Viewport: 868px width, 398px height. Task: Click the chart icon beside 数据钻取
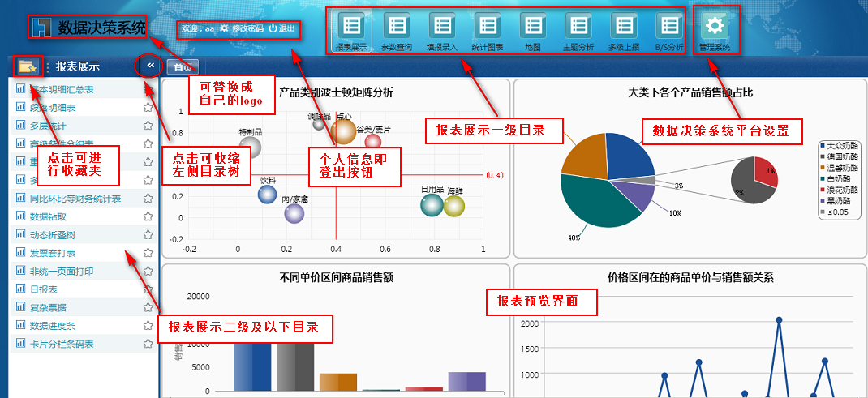(x=21, y=216)
